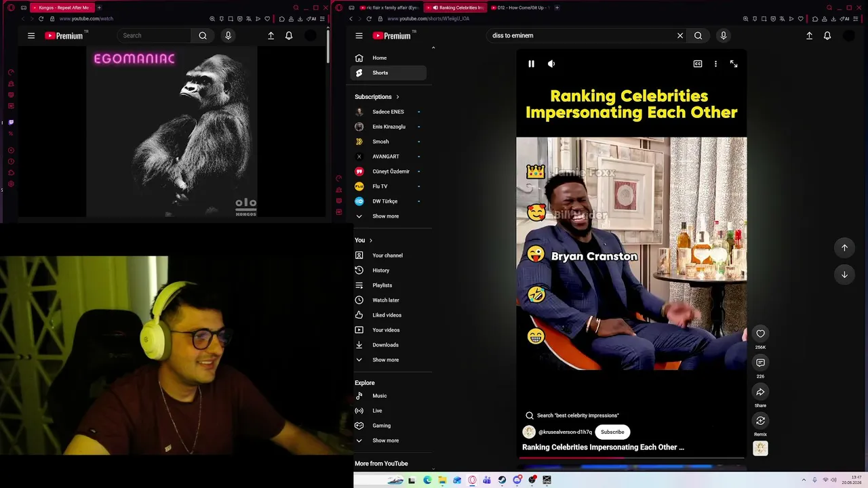Open Playlists in the sidebar

(389, 285)
